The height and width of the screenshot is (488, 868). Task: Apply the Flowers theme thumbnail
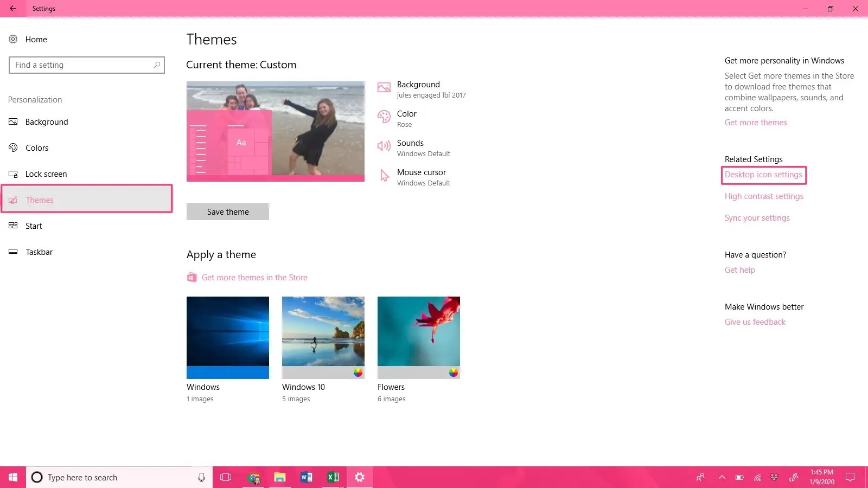(x=419, y=337)
